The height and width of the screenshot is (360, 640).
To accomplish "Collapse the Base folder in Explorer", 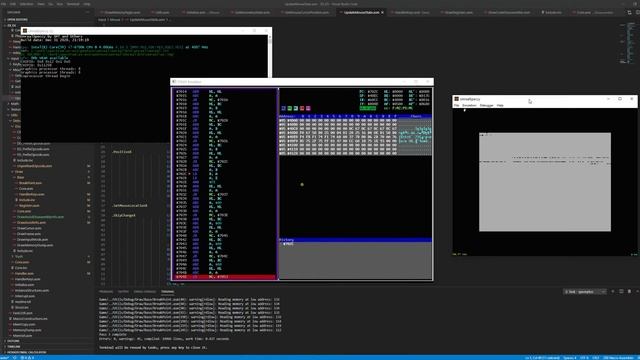I will coord(20,177).
